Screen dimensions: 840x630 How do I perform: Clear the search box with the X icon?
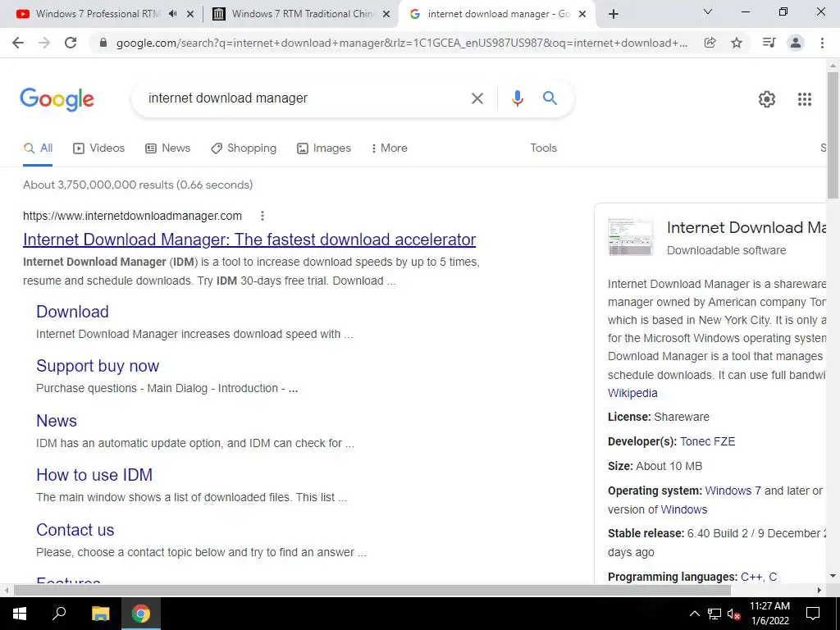[477, 98]
